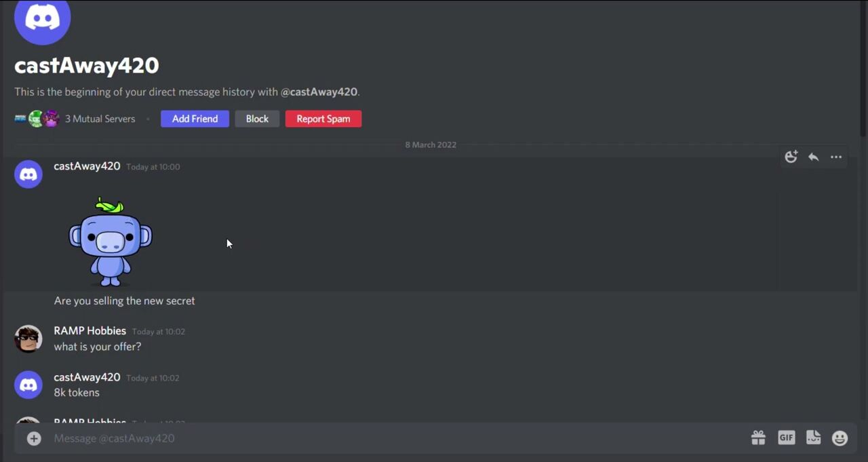Click RAMP Hobbies profile avatar
The image size is (868, 462).
(x=28, y=339)
